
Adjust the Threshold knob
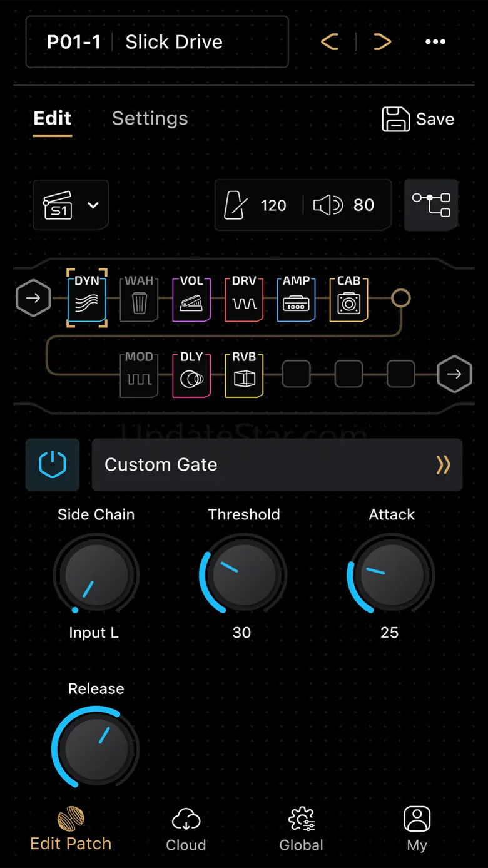pyautogui.click(x=243, y=573)
